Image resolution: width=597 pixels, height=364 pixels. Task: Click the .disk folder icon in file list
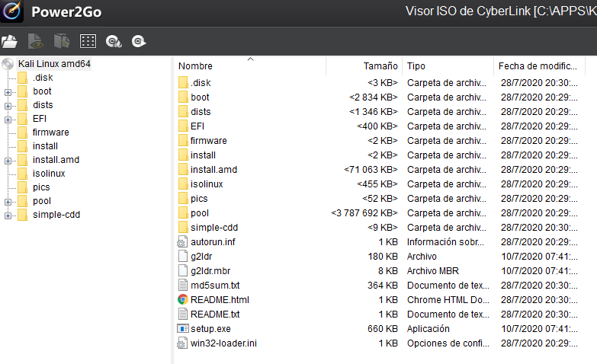coord(183,83)
